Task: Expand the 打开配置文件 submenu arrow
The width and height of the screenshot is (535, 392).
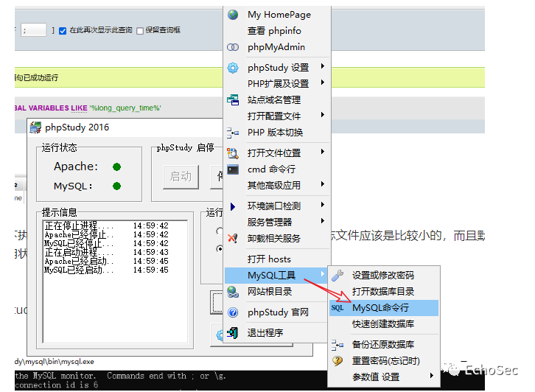Action: click(x=323, y=115)
